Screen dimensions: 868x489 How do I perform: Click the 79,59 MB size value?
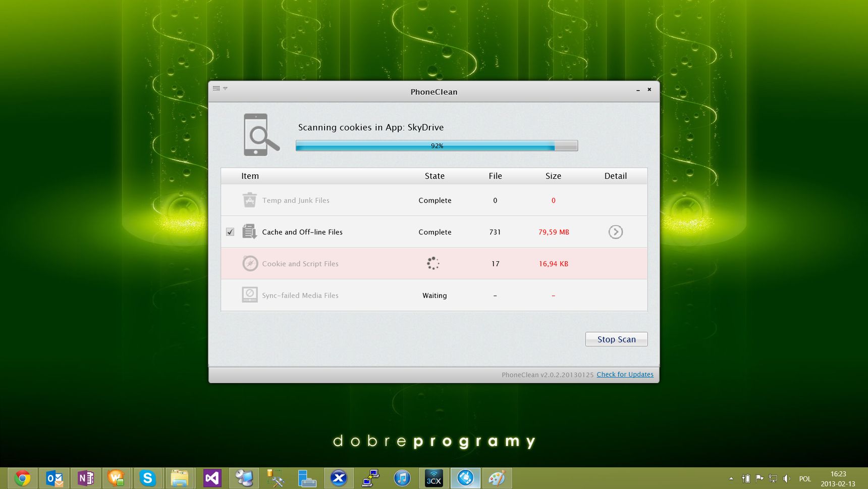click(x=554, y=232)
